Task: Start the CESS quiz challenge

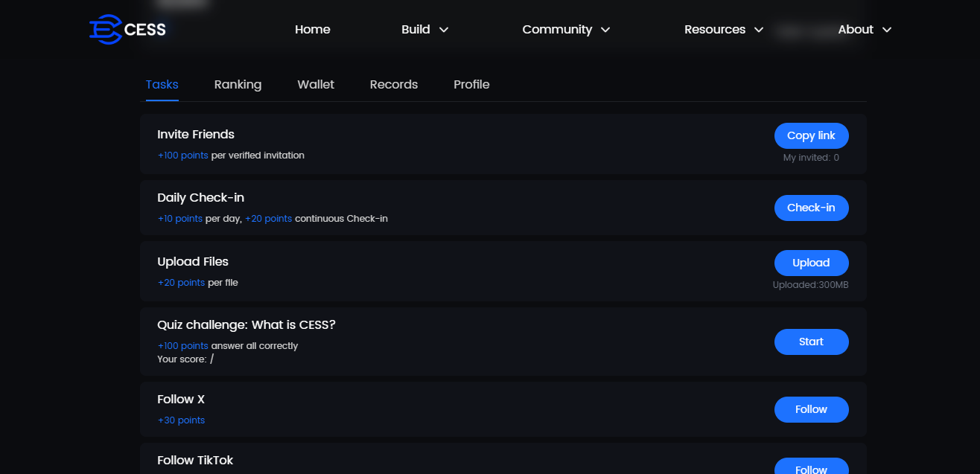Action: tap(811, 342)
